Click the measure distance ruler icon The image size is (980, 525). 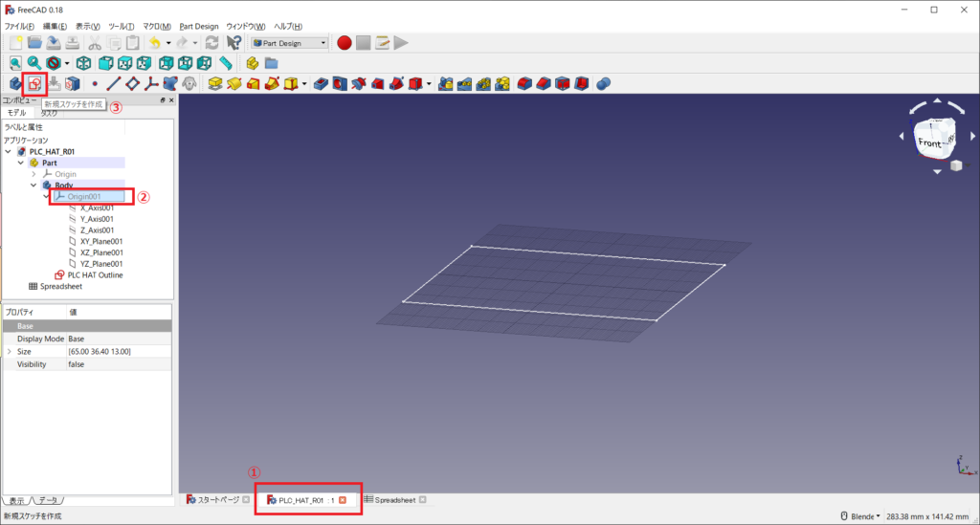tap(226, 63)
